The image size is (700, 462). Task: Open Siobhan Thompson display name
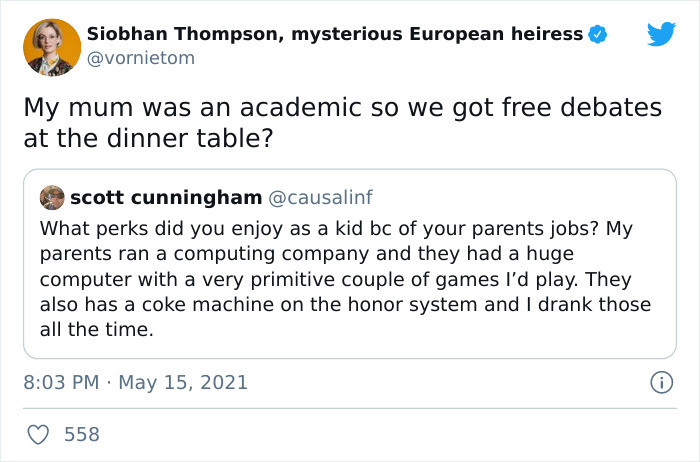click(335, 34)
